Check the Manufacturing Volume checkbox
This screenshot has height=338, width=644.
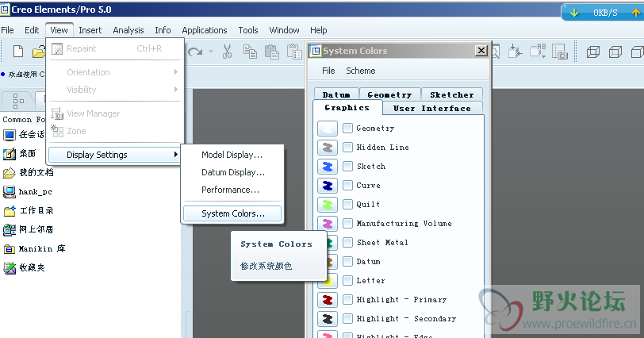(x=347, y=223)
